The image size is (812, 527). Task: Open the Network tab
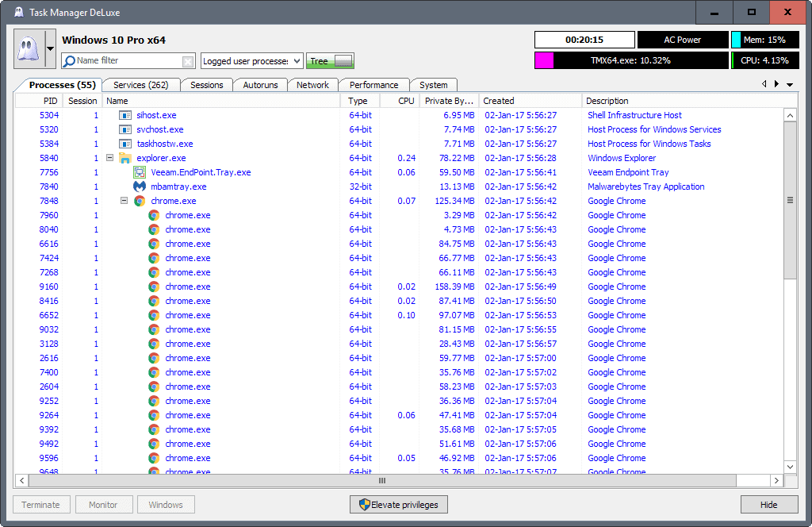tap(312, 85)
